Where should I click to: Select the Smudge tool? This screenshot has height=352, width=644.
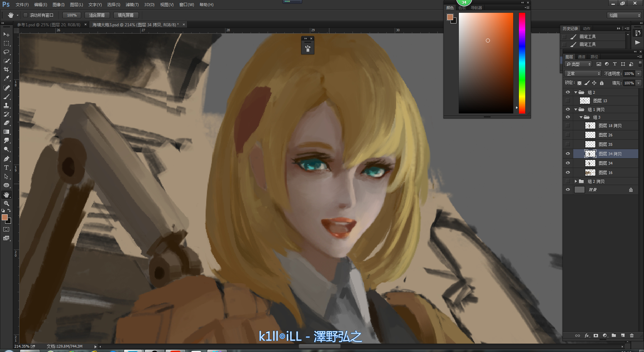6,140
